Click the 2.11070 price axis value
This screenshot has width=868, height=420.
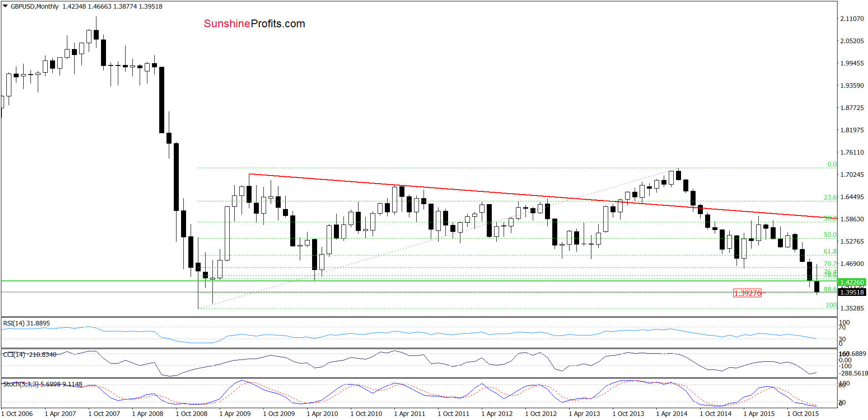[852, 19]
